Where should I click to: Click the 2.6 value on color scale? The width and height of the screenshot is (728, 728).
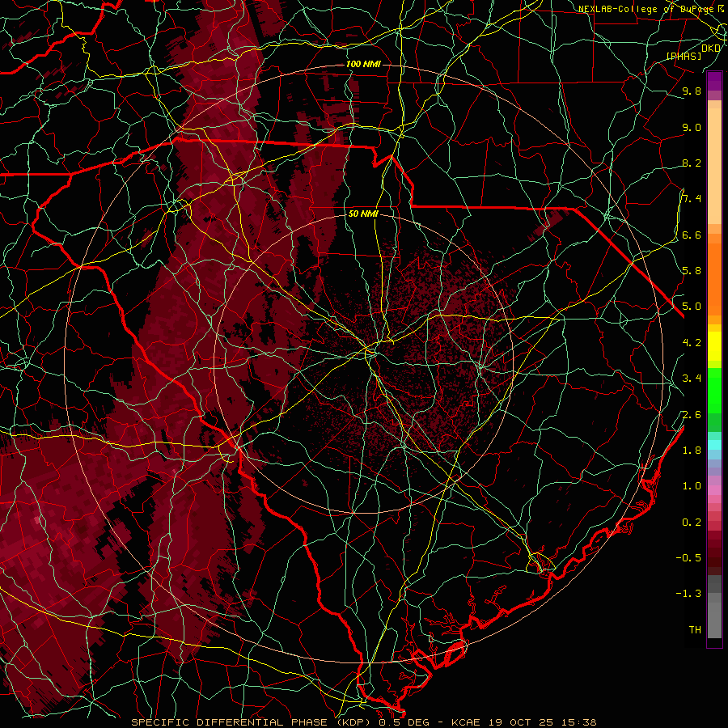coord(692,415)
